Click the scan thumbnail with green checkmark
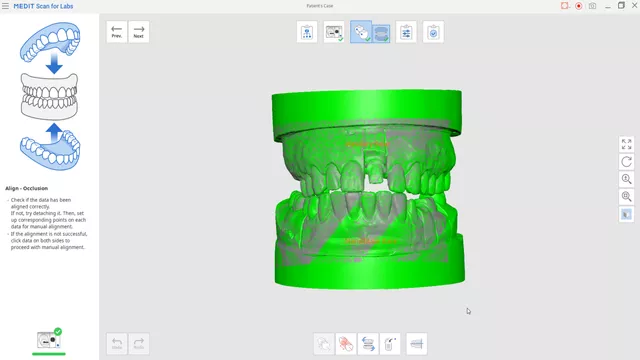The image size is (640, 360). (x=49, y=340)
